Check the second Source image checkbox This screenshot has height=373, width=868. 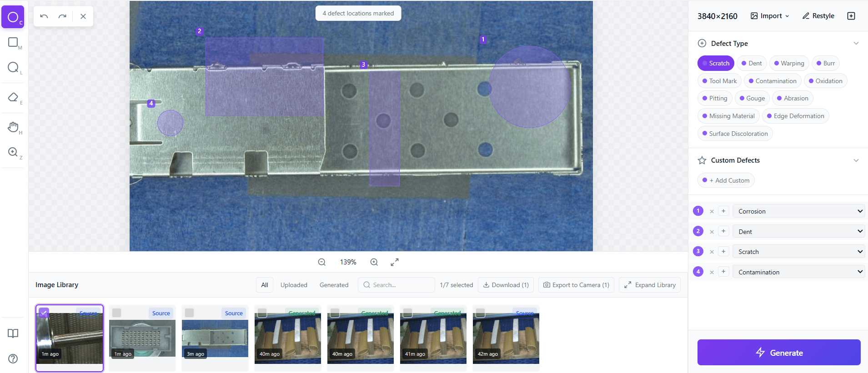pyautogui.click(x=117, y=313)
